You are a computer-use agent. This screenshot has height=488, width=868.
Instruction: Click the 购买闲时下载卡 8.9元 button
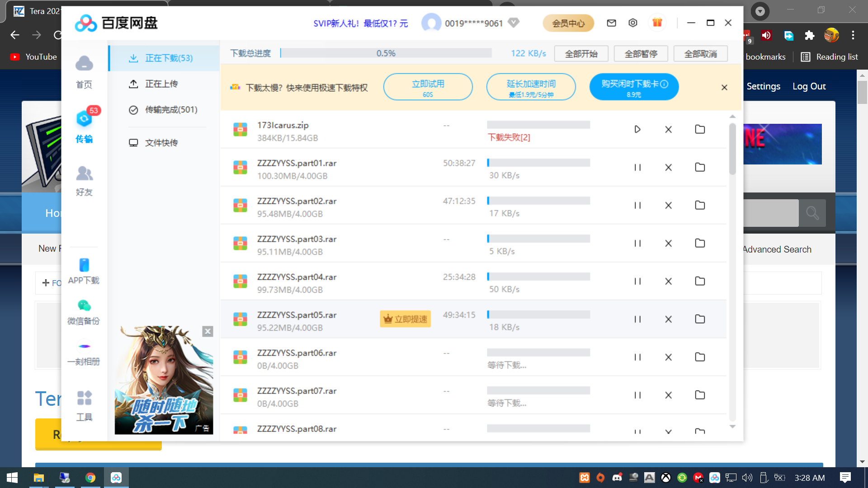coord(634,87)
